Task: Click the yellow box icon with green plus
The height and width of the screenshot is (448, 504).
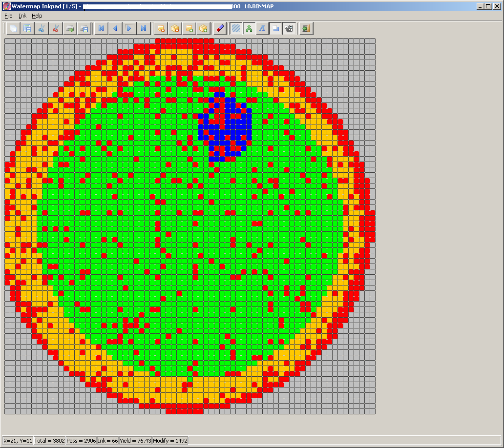Action: (x=189, y=28)
